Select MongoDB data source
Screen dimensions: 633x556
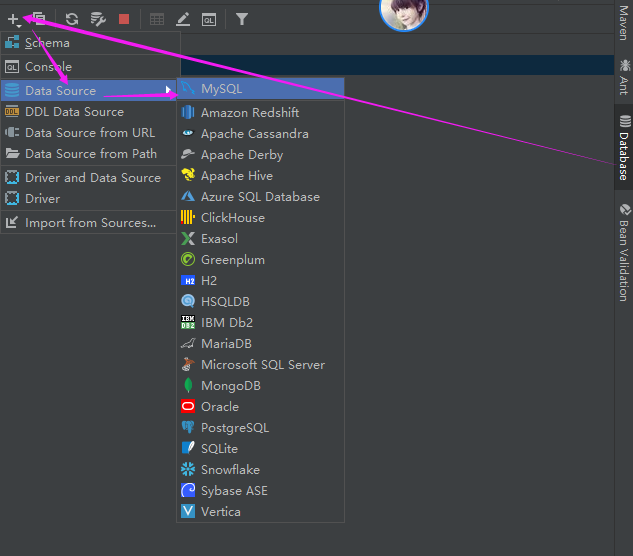coord(260,386)
